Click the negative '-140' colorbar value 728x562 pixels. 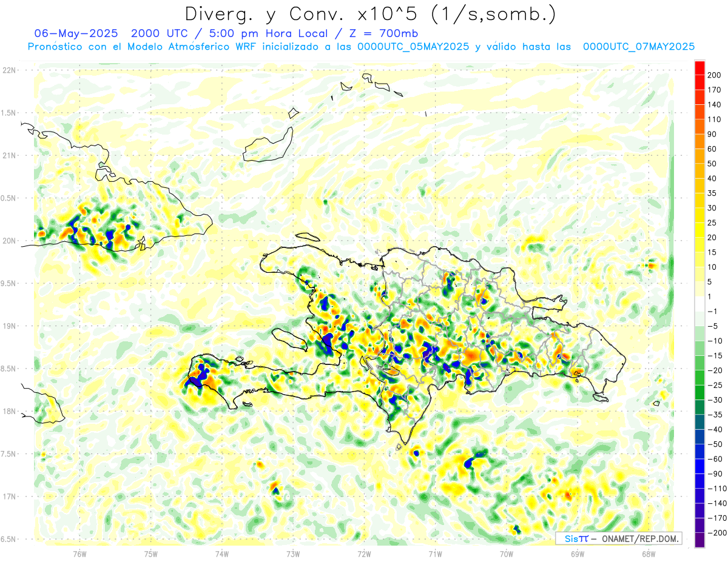point(716,503)
